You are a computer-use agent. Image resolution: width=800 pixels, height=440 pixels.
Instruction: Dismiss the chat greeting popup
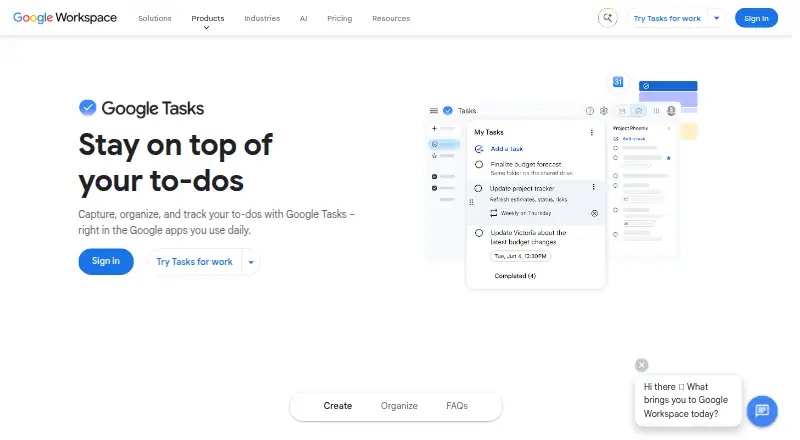pyautogui.click(x=641, y=365)
